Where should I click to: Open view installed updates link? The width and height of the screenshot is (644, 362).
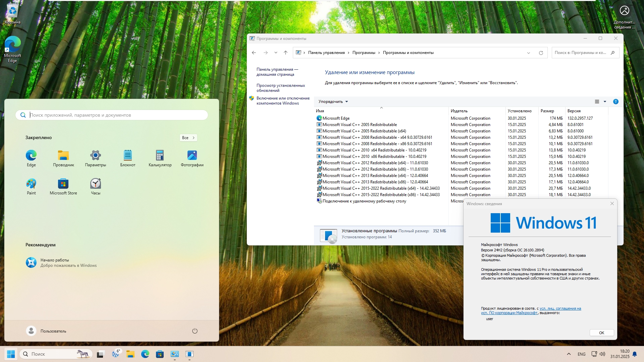pos(280,88)
